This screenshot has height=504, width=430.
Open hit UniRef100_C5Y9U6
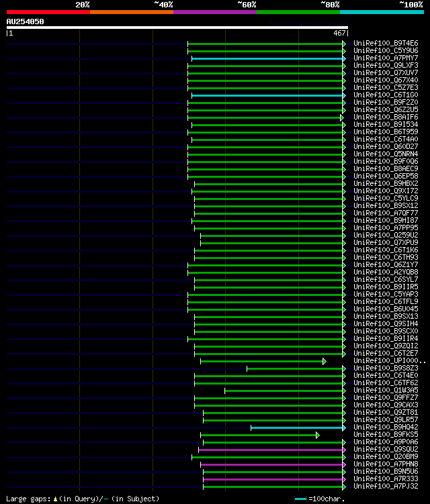pyautogui.click(x=386, y=50)
